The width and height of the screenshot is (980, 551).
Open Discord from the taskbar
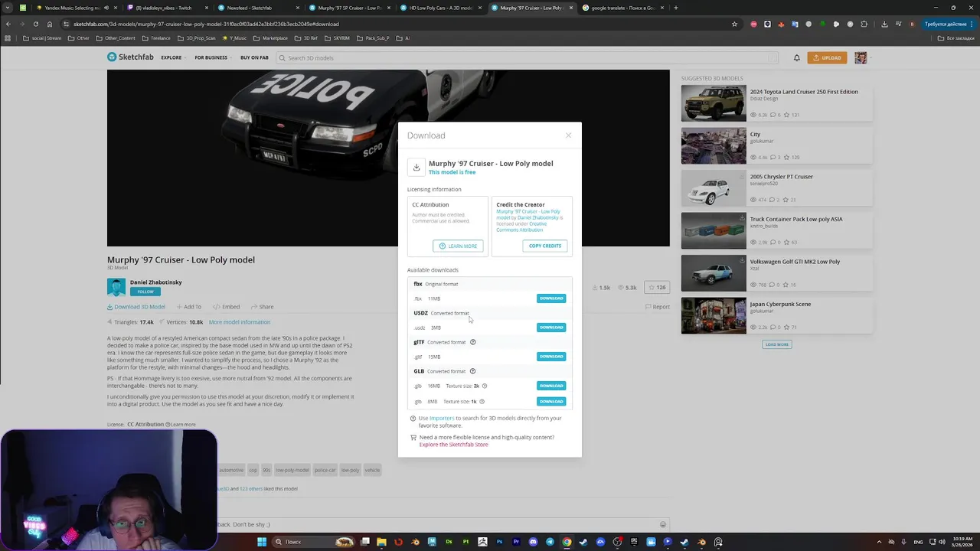(x=533, y=542)
